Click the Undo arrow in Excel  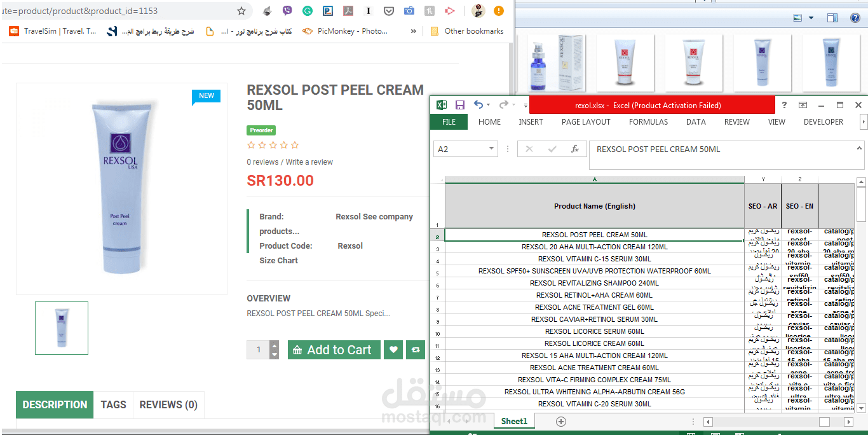pos(478,105)
